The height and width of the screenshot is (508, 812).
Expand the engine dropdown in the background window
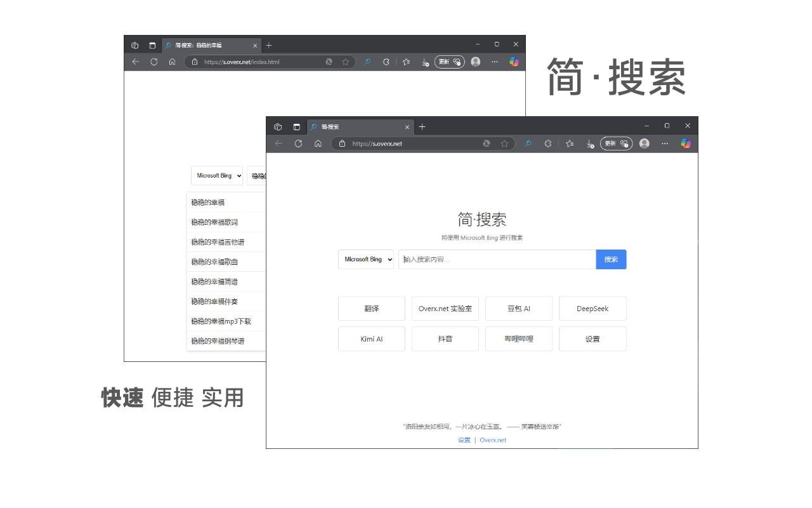(x=217, y=175)
